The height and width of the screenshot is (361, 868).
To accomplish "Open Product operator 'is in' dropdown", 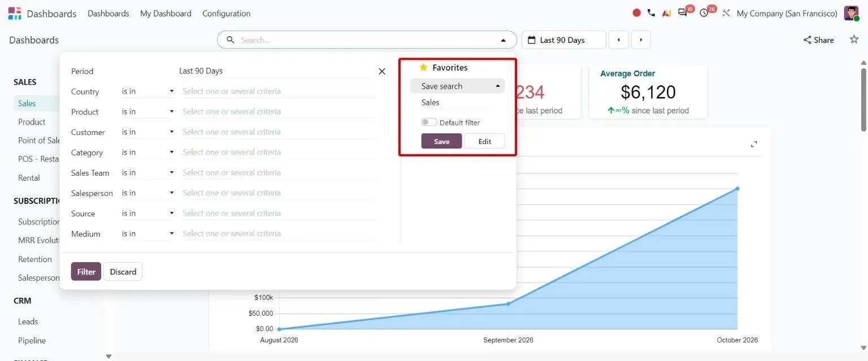I will coord(148,111).
